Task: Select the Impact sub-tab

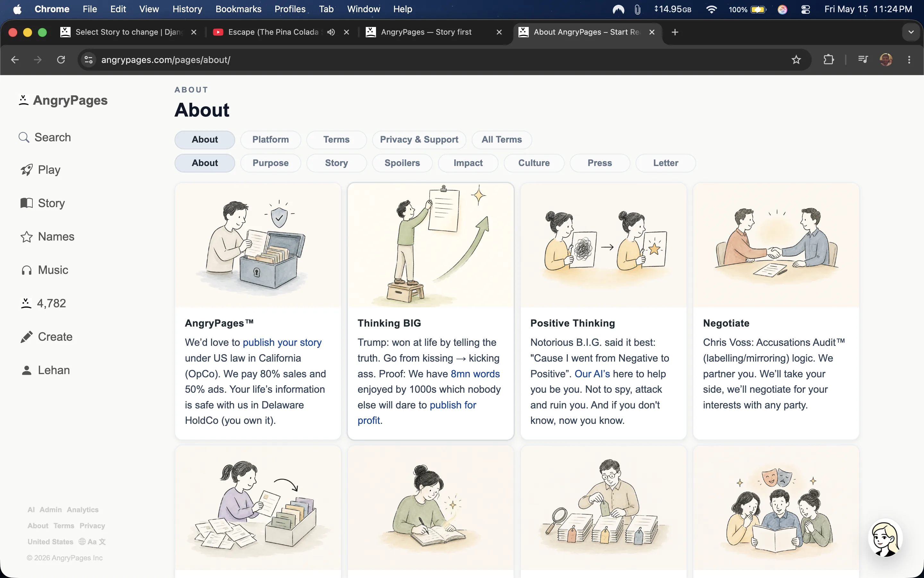Action: (x=468, y=163)
